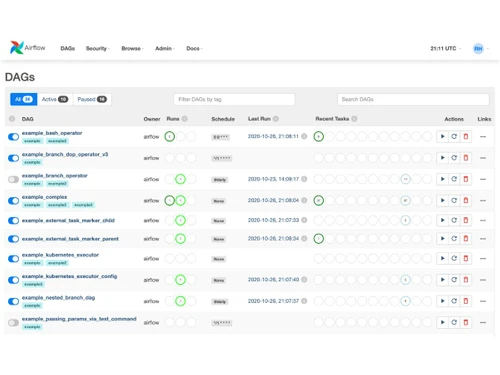Click into Filter DAGs by tag field
The image size is (500, 375).
click(x=234, y=99)
